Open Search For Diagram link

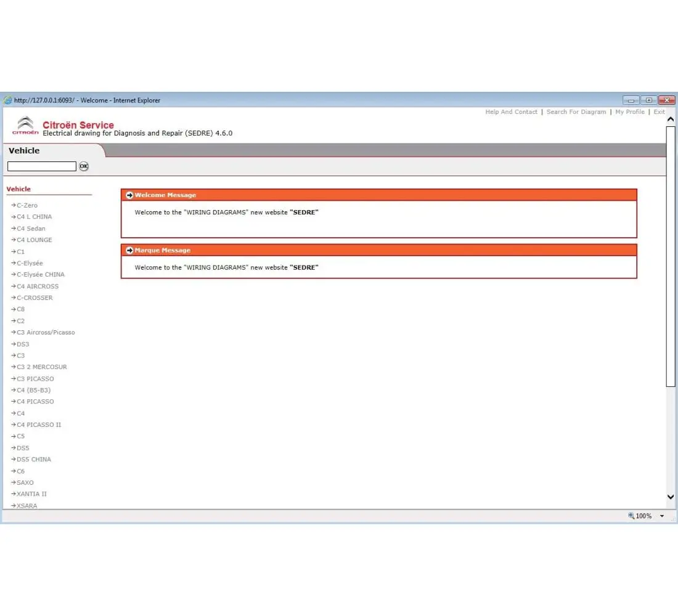click(x=576, y=111)
